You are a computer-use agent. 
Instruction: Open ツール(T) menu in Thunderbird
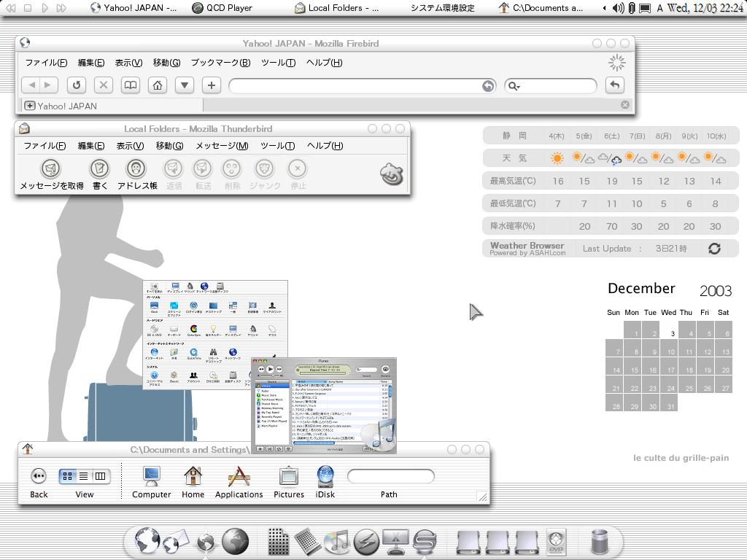click(278, 146)
